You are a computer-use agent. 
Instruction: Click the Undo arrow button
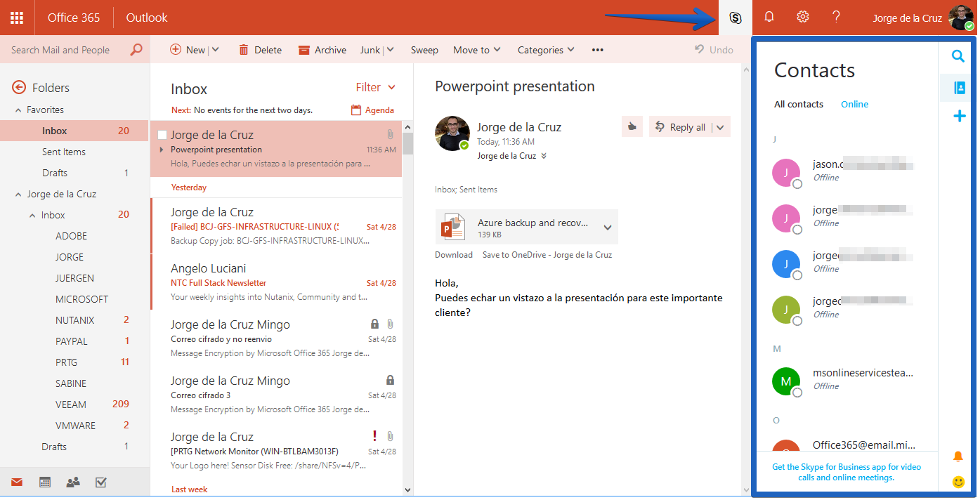pyautogui.click(x=714, y=50)
